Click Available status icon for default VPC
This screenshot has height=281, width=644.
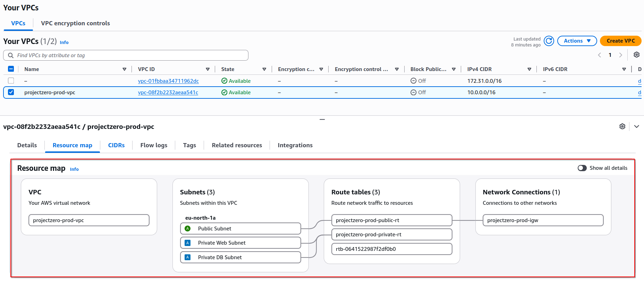tap(224, 81)
